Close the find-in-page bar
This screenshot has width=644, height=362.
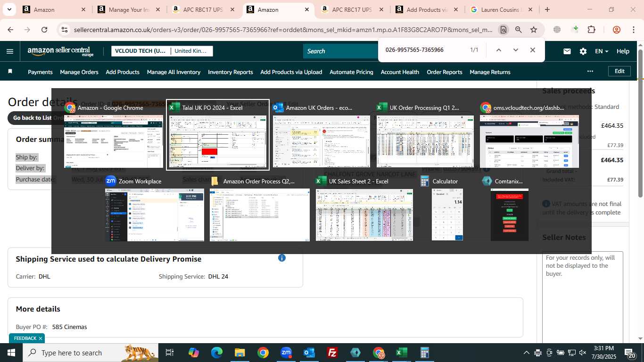[532, 50]
